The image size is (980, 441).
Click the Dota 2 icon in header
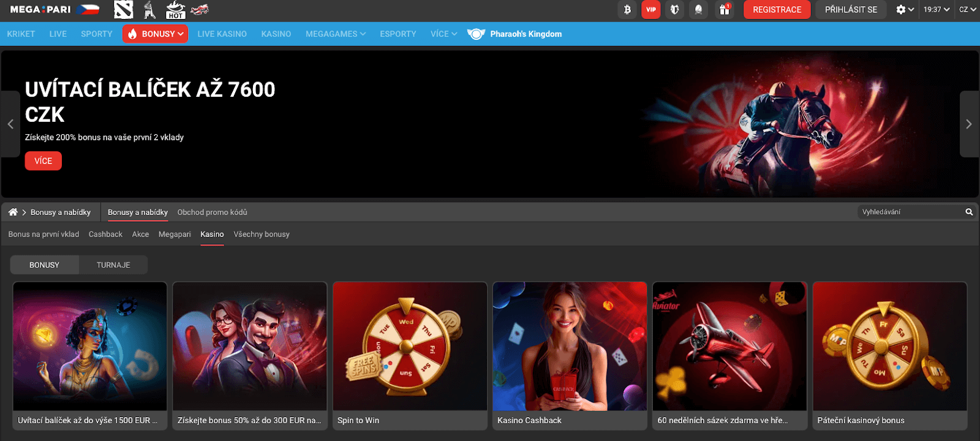click(x=123, y=10)
